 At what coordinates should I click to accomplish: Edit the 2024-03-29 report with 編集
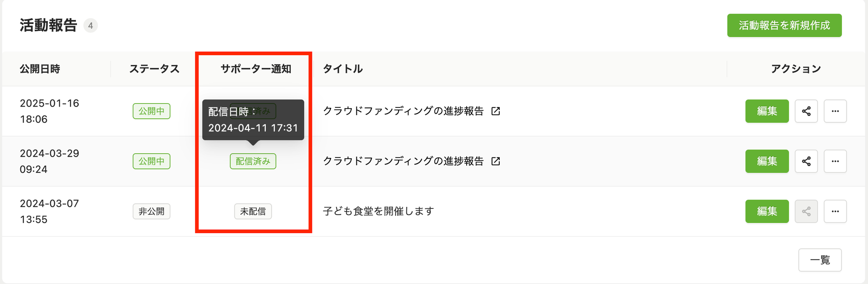pyautogui.click(x=767, y=161)
